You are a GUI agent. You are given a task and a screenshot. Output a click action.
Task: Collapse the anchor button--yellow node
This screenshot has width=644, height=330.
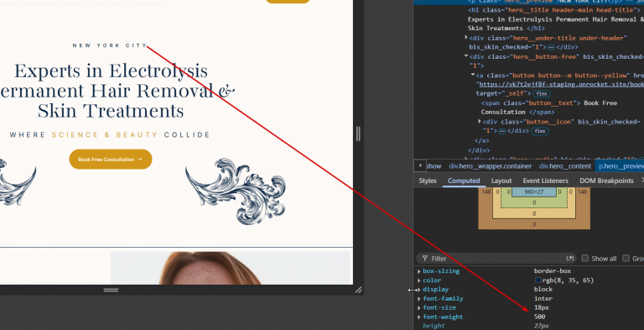473,75
